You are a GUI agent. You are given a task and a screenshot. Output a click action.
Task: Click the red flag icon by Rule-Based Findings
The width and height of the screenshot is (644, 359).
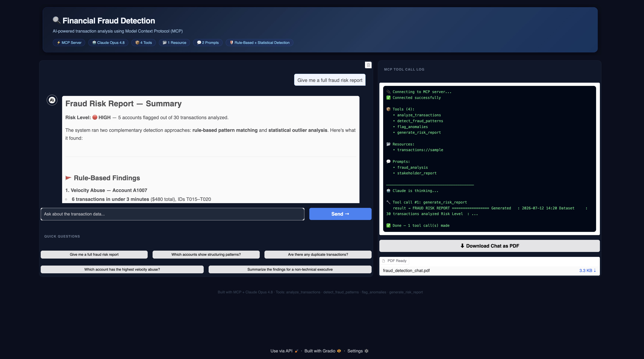click(68, 178)
